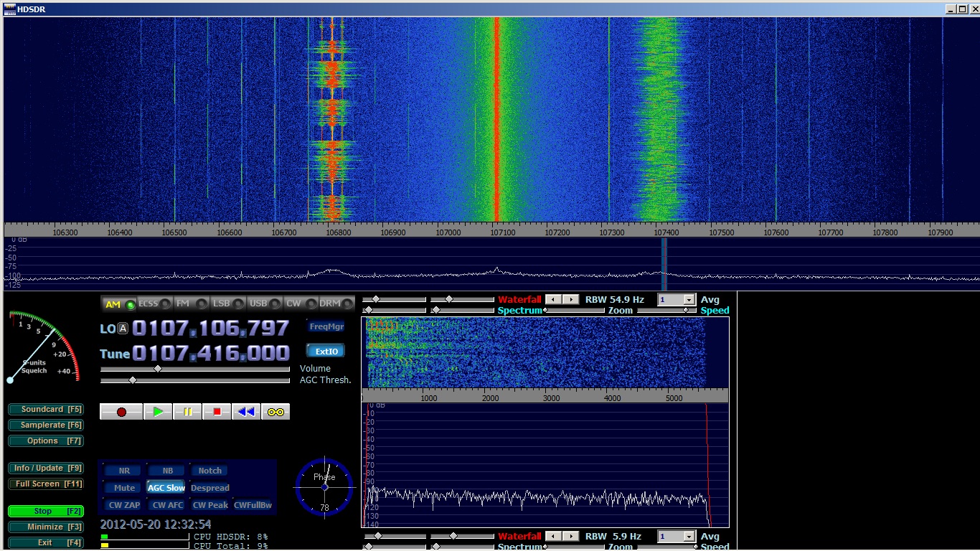Click the LO 'A' lock icon
The height and width of the screenshot is (551, 980).
click(123, 329)
